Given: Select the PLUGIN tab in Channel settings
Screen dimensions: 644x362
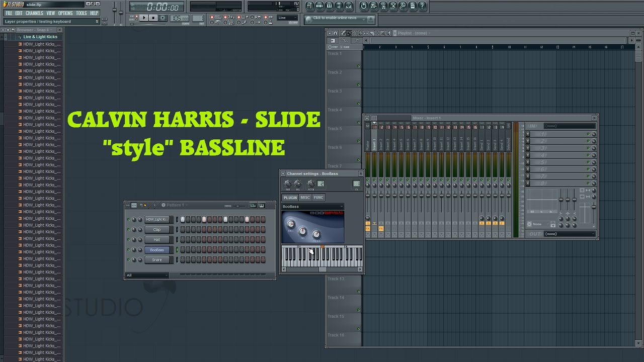Looking at the screenshot, I should pos(290,198).
